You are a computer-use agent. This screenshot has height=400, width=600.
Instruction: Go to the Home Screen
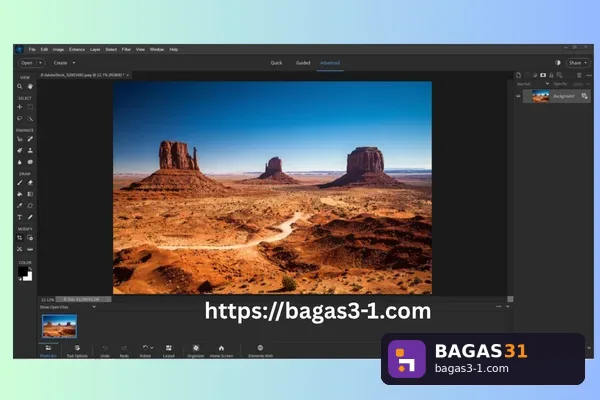pos(221,351)
